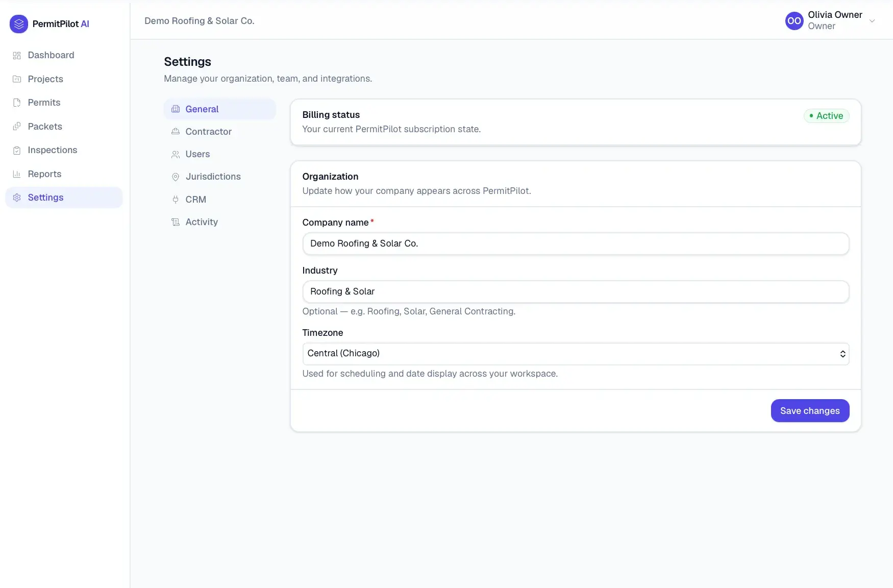The image size is (893, 588).
Task: Click 'Manage your organization, team, and integrations.' subtitle
Action: (268, 79)
